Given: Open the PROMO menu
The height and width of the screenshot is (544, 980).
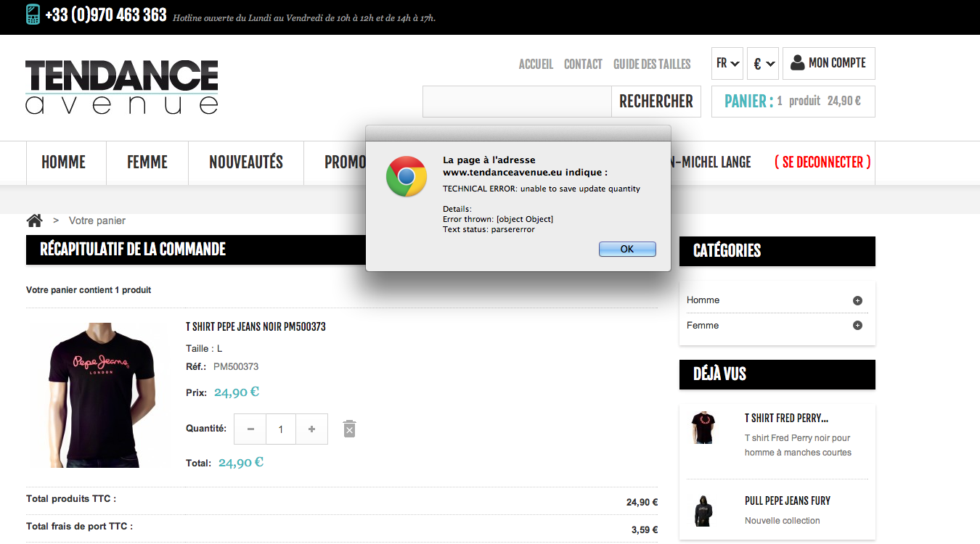Looking at the screenshot, I should (345, 162).
